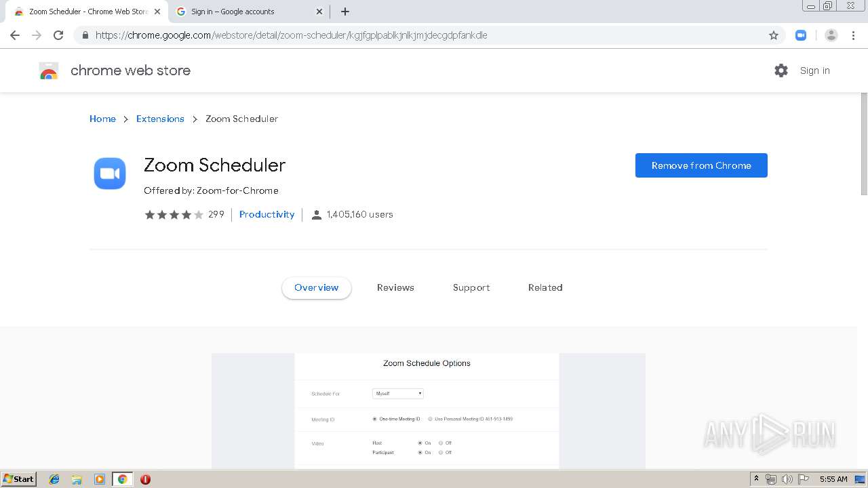Reload the current page
This screenshot has width=868, height=488.
click(x=58, y=35)
